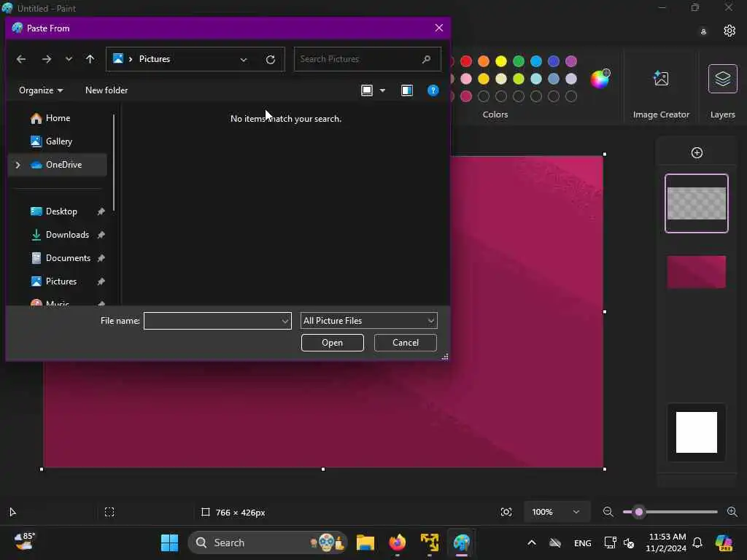Open Firefox from taskbar
The height and width of the screenshot is (560, 747).
point(398,542)
